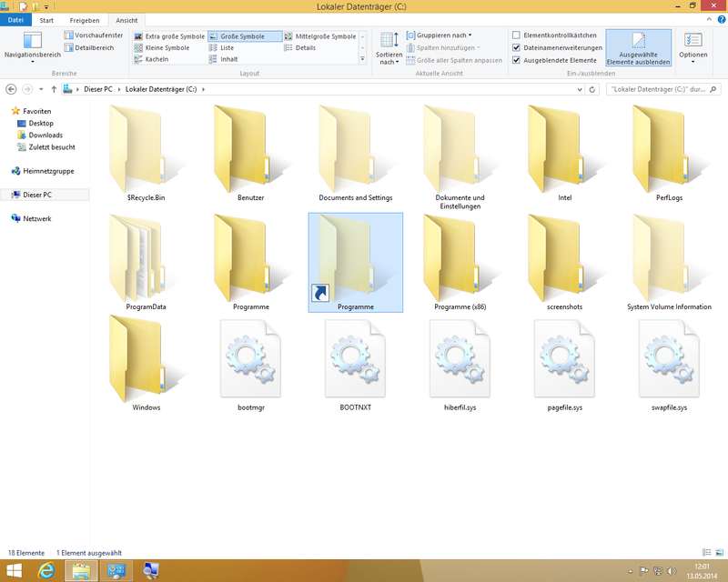Click the search box for Lokaler Datenträger

[x=663, y=89]
